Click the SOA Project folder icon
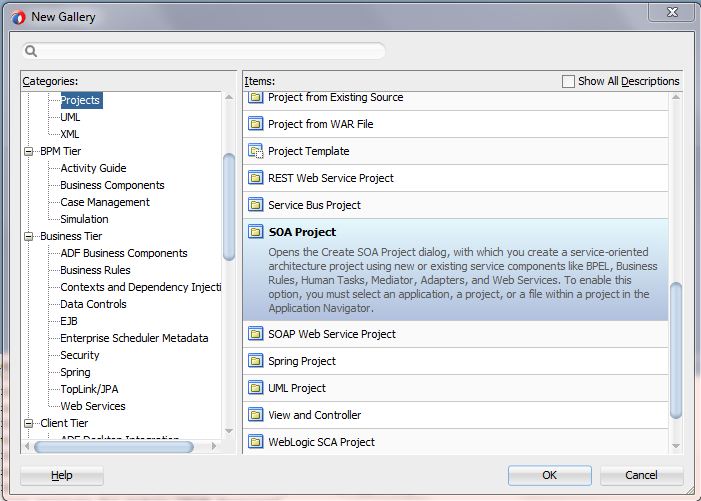Image resolution: width=701 pixels, height=501 pixels. click(x=256, y=232)
